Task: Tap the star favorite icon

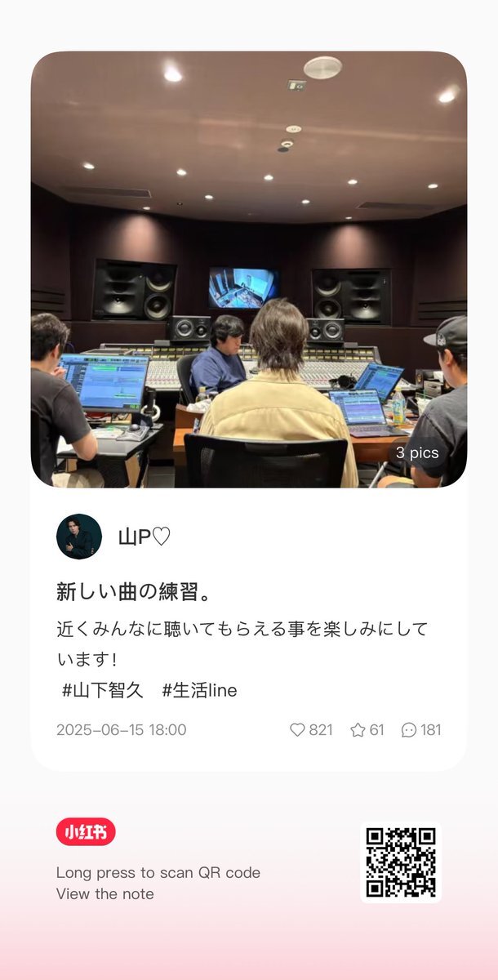Action: (358, 730)
